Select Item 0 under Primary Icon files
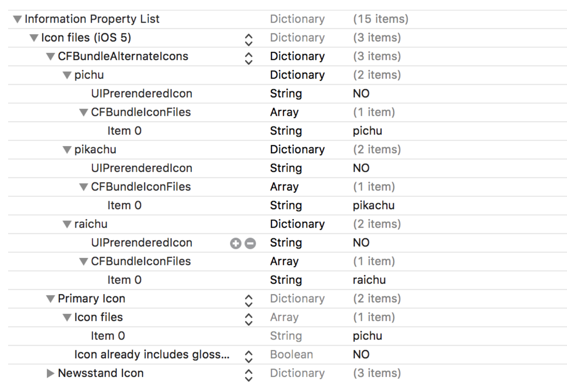Image resolution: width=567 pixels, height=392 pixels. [108, 336]
